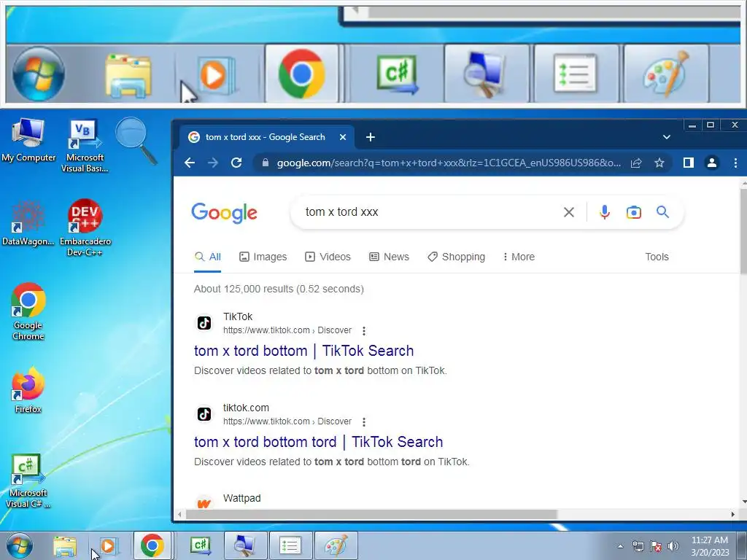The image size is (747, 560).
Task: Open options menu for first TikTok result
Action: (364, 330)
